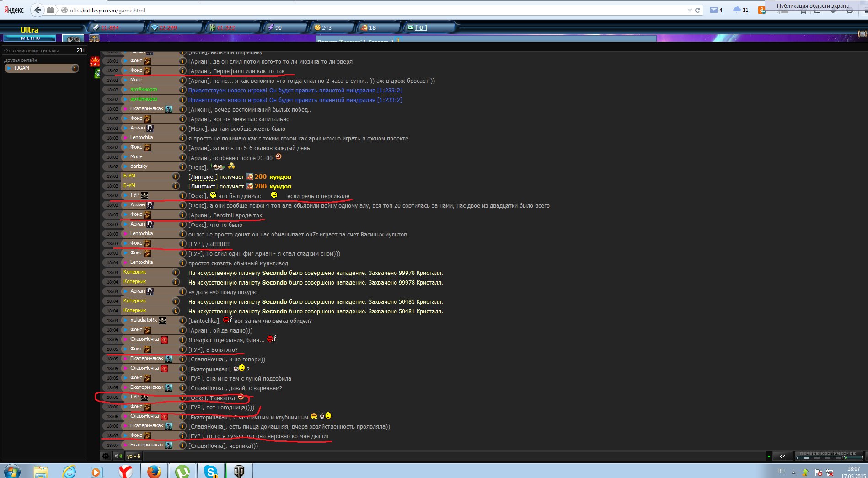Image resolution: width=868 pixels, height=478 pixels.
Task: Click the red chat crown icon
Action: pos(95,61)
